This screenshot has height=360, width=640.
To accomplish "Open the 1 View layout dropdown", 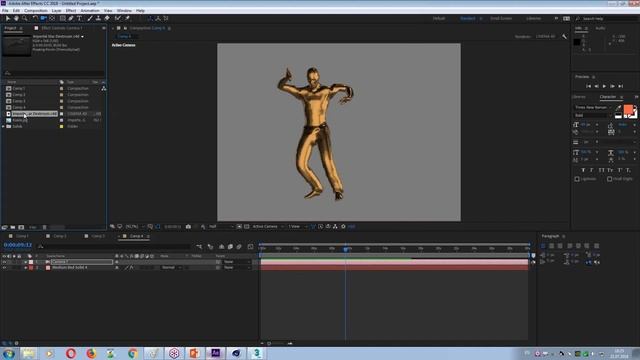I will [298, 227].
